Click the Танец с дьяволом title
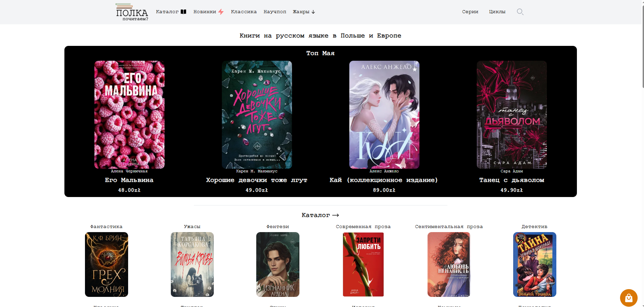Viewport: 644px width, 307px height. pyautogui.click(x=512, y=180)
